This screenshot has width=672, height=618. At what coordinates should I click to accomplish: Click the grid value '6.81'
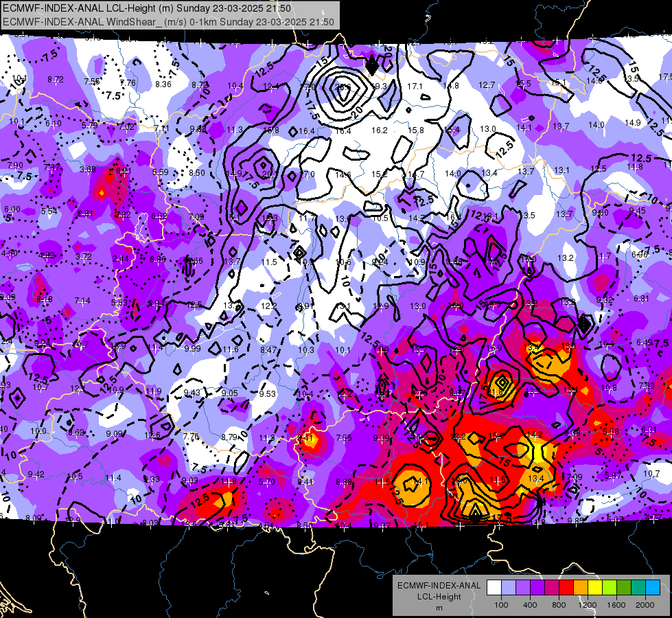642,299
